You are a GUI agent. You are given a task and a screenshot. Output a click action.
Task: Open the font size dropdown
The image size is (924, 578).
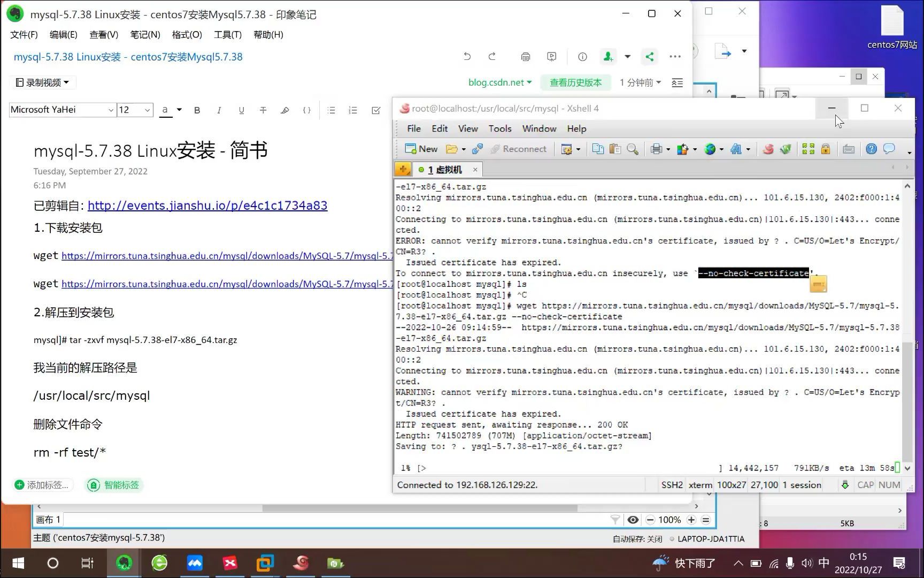coord(148,110)
